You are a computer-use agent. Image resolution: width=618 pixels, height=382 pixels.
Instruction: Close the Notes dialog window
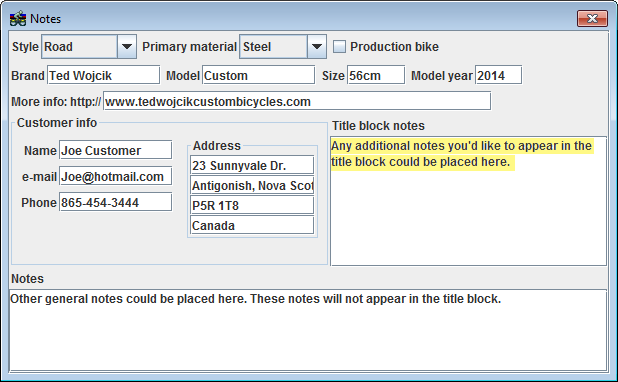pos(592,19)
